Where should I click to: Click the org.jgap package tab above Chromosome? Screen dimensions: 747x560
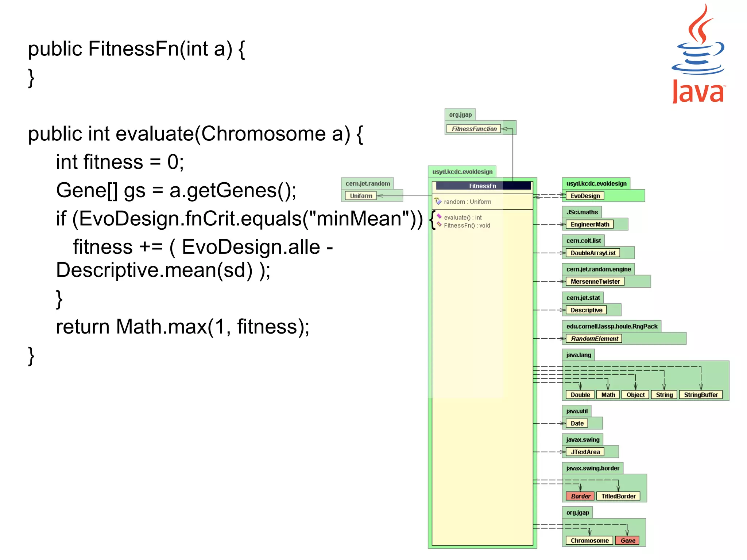(x=577, y=513)
